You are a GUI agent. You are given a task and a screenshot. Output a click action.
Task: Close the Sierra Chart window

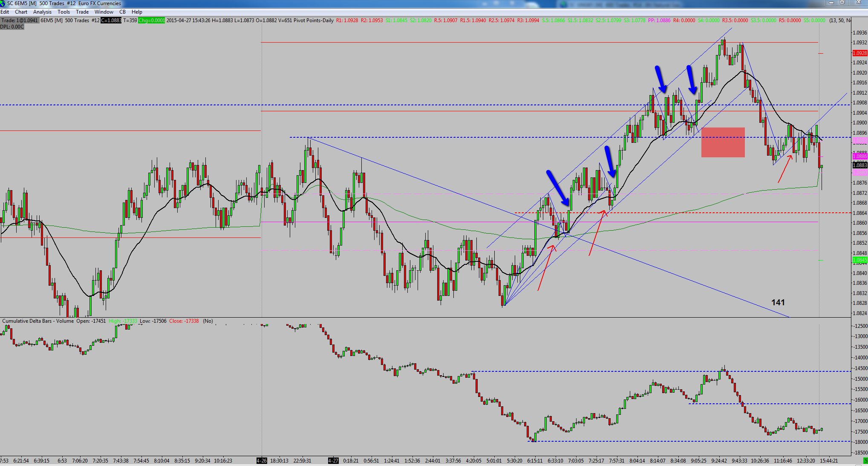point(858,3)
